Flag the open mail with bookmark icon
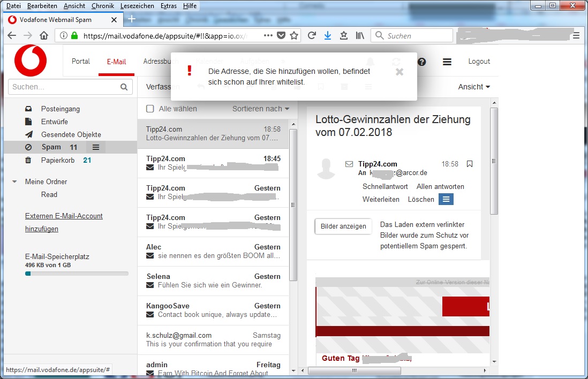The image size is (588, 379). pos(470,164)
